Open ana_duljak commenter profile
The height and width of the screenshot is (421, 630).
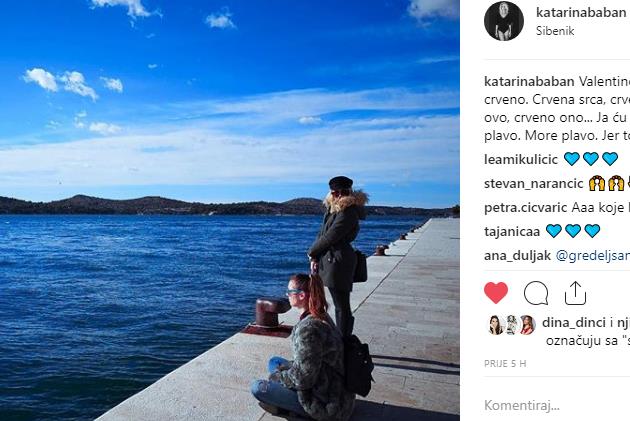517,255
